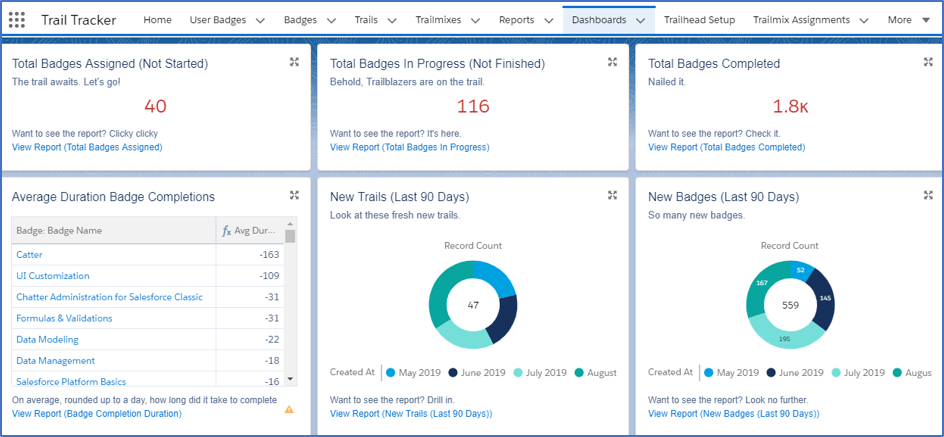
Task: Click the 116 metric value
Action: [x=473, y=107]
